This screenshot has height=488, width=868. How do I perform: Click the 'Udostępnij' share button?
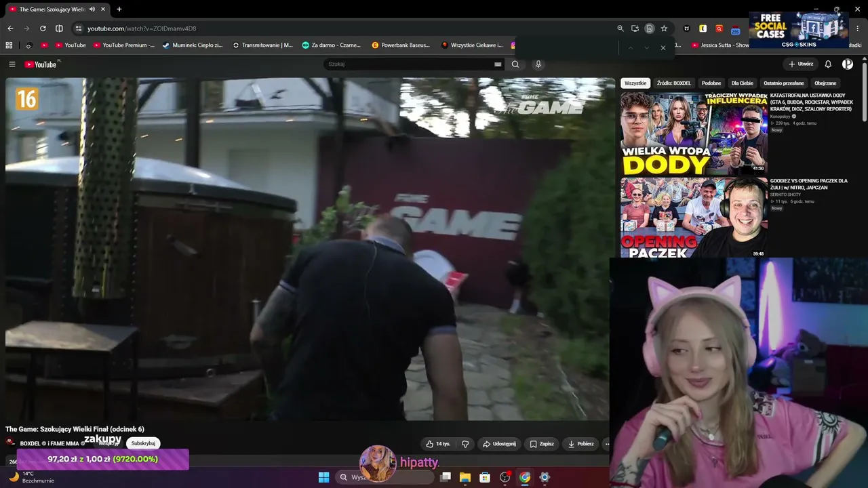pyautogui.click(x=499, y=444)
